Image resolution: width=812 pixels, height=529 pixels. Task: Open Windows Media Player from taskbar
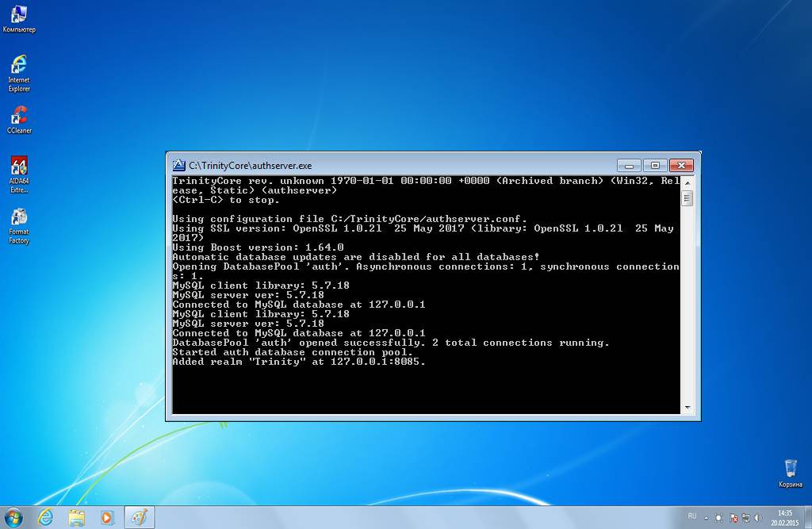pyautogui.click(x=106, y=518)
